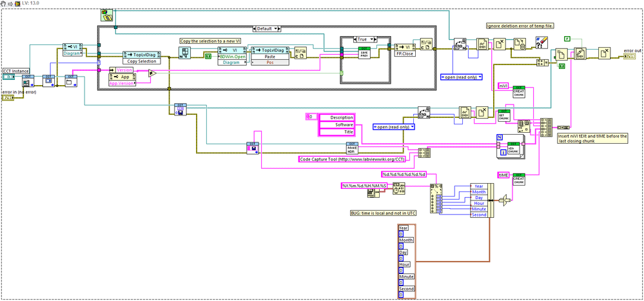Select the project library icon at top
The width and height of the screenshot is (644, 301).
107,15
